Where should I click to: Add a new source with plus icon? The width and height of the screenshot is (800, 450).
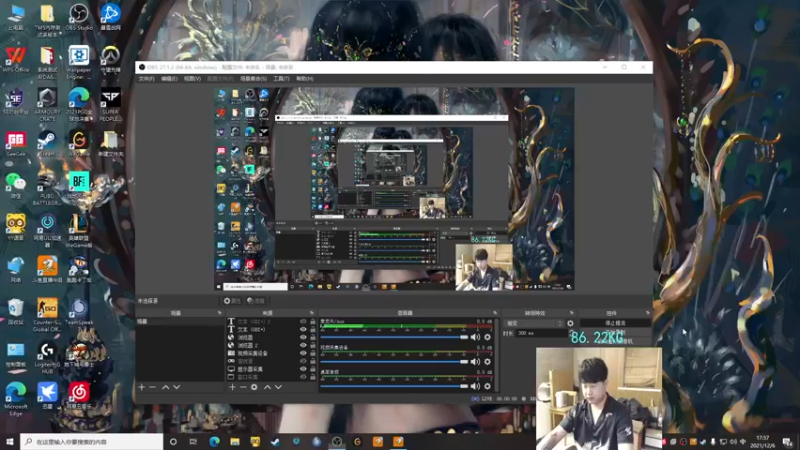232,387
